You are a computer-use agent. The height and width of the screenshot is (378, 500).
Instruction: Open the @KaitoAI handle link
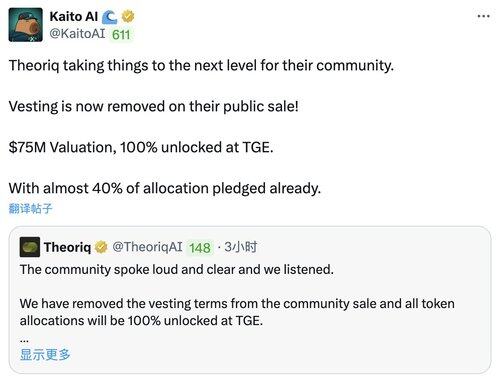pos(77,34)
